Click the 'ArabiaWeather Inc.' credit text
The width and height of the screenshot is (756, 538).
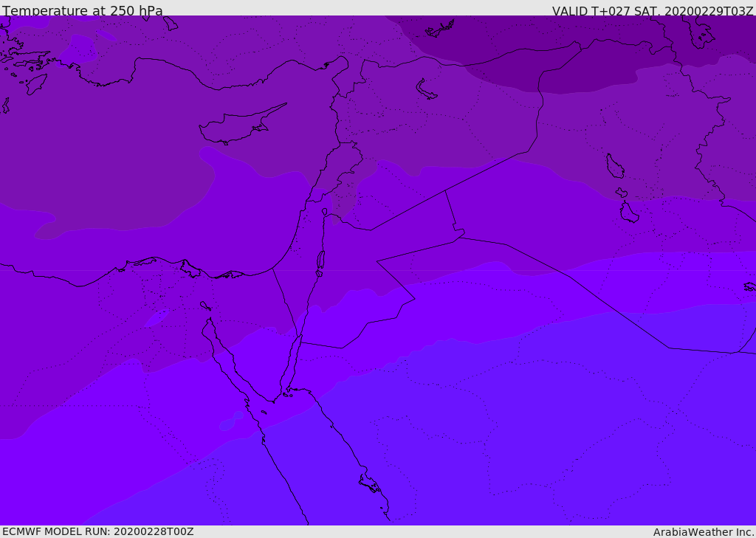tap(704, 532)
